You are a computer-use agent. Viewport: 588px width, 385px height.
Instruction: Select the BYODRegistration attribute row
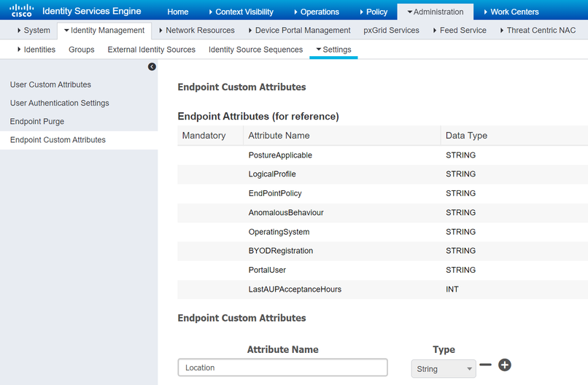tap(382, 251)
